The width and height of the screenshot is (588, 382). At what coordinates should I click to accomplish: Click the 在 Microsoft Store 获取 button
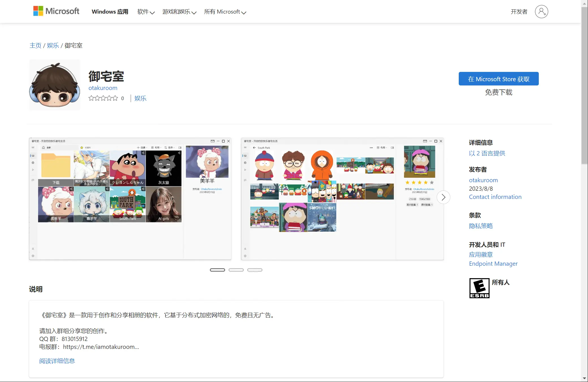[x=499, y=79]
